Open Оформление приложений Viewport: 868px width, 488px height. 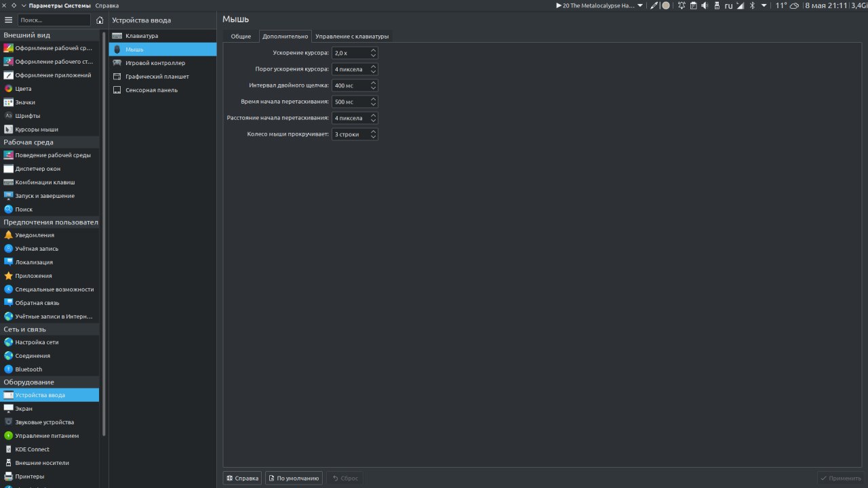point(50,75)
